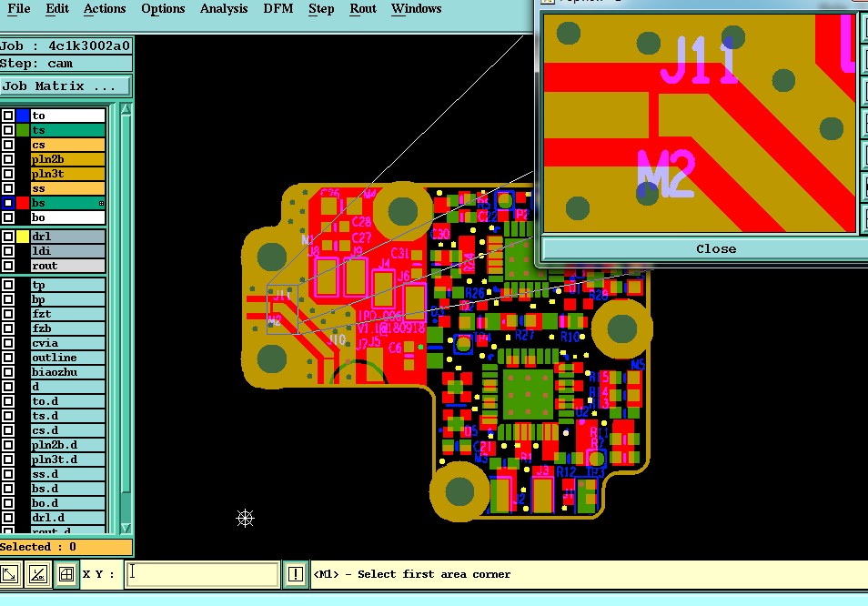Click the datum origin marker on canvas
The height and width of the screenshot is (606, 868).
click(x=245, y=518)
